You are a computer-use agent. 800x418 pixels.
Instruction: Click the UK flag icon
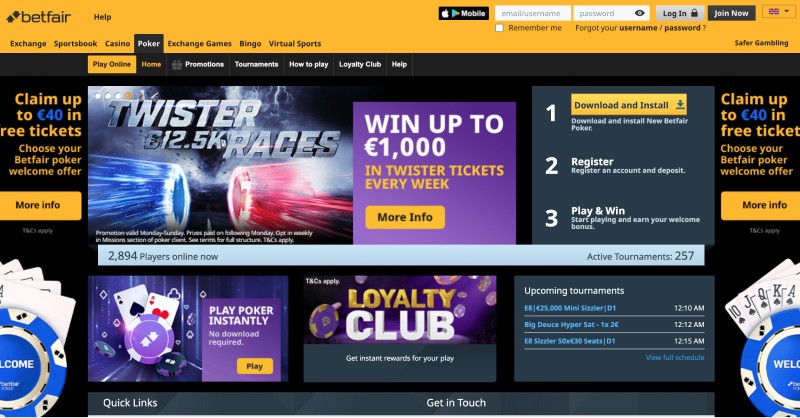coord(774,11)
